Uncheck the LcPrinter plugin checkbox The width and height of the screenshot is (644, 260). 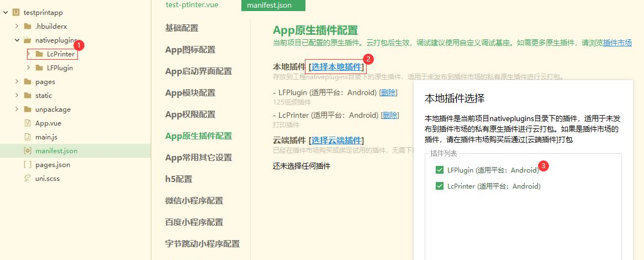click(x=440, y=186)
